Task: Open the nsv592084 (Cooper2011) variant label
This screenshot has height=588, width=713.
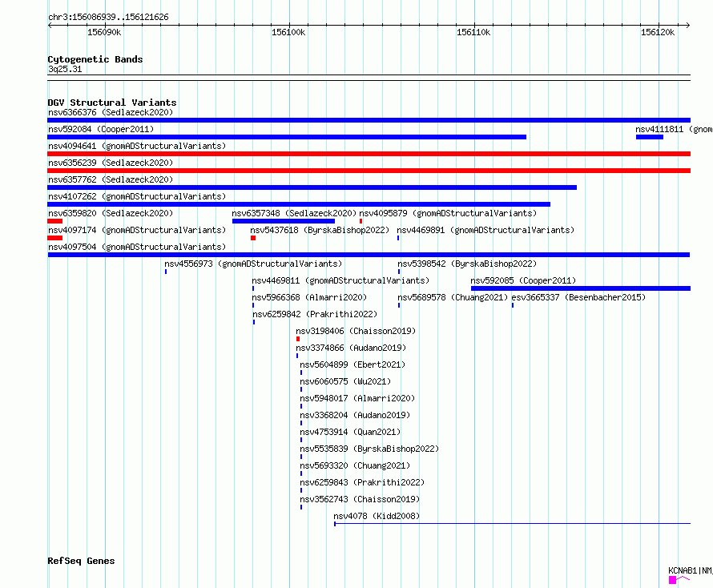Action: pyautogui.click(x=101, y=129)
